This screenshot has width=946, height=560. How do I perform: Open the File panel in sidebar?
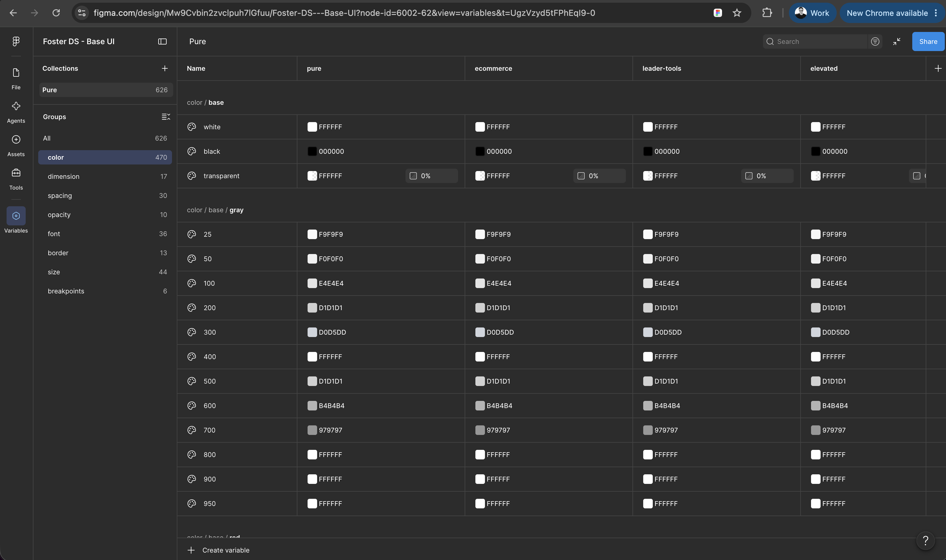[16, 79]
